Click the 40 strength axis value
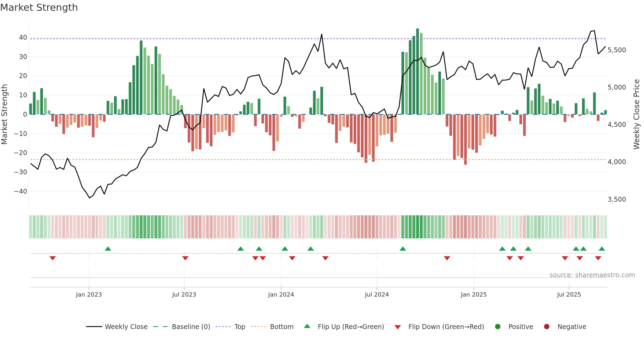This screenshot has height=362, width=644. tap(23, 38)
